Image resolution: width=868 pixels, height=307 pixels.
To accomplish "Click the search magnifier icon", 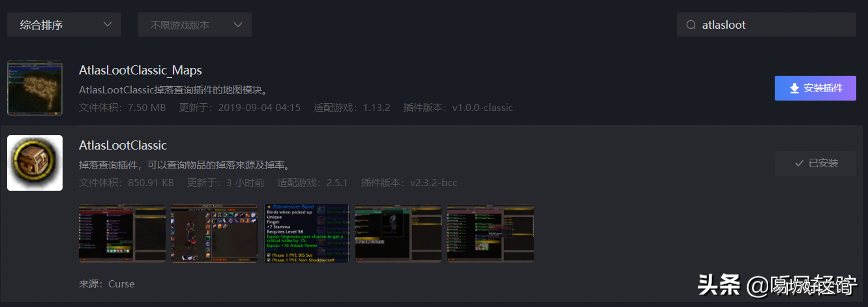I will click(x=691, y=25).
